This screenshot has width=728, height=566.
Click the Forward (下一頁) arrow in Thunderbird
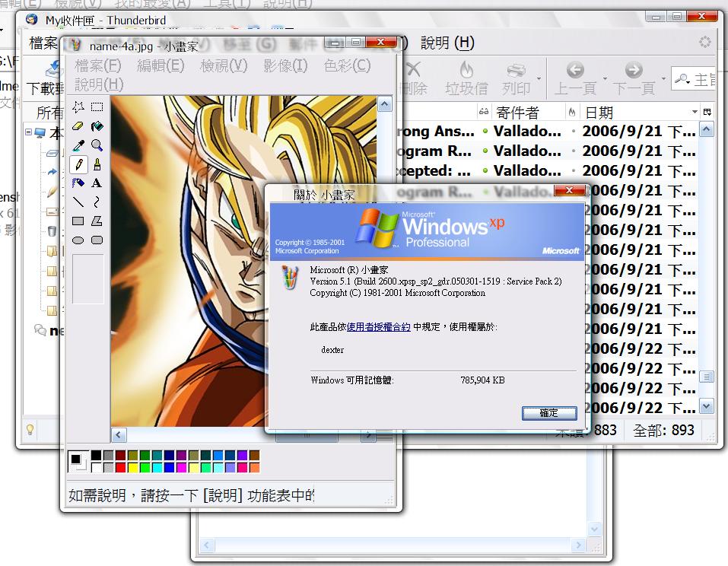point(634,78)
